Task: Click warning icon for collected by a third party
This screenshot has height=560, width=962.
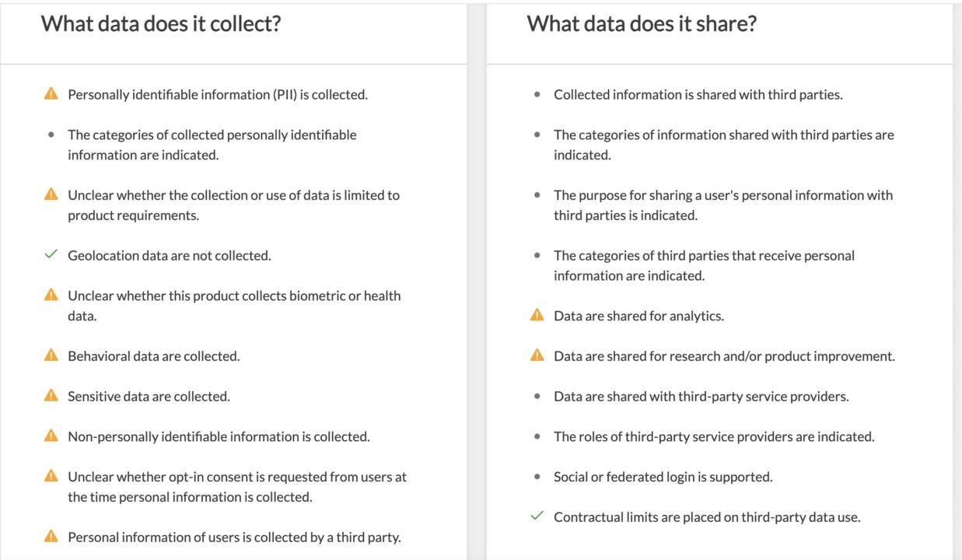Action: 51,537
